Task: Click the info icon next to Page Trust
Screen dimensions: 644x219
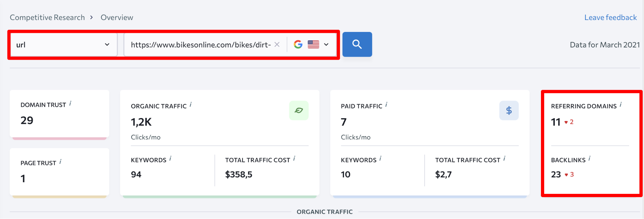Action: [x=60, y=162]
